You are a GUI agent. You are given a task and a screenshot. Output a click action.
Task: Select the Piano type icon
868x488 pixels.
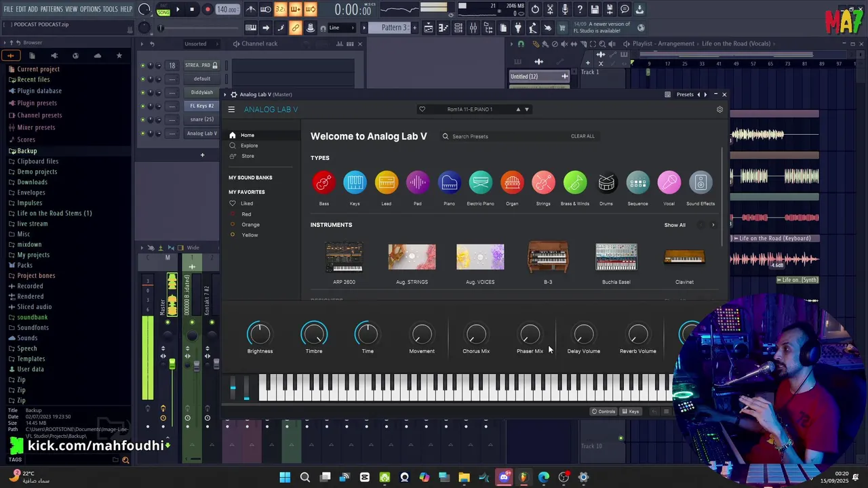coord(449,182)
